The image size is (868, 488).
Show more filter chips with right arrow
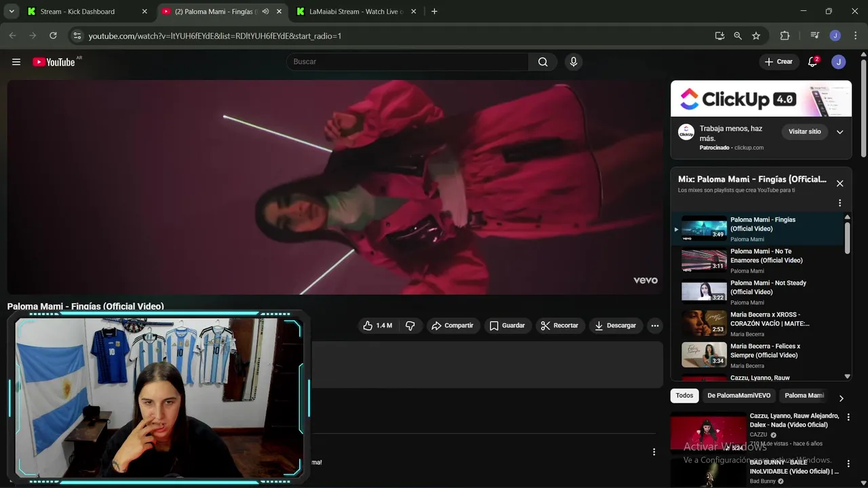[x=841, y=398]
